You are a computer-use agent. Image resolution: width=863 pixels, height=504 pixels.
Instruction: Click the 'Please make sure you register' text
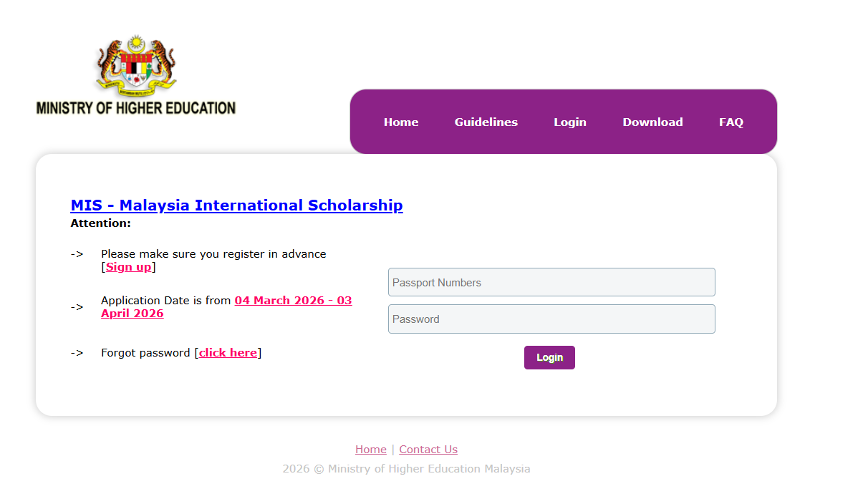(x=213, y=254)
